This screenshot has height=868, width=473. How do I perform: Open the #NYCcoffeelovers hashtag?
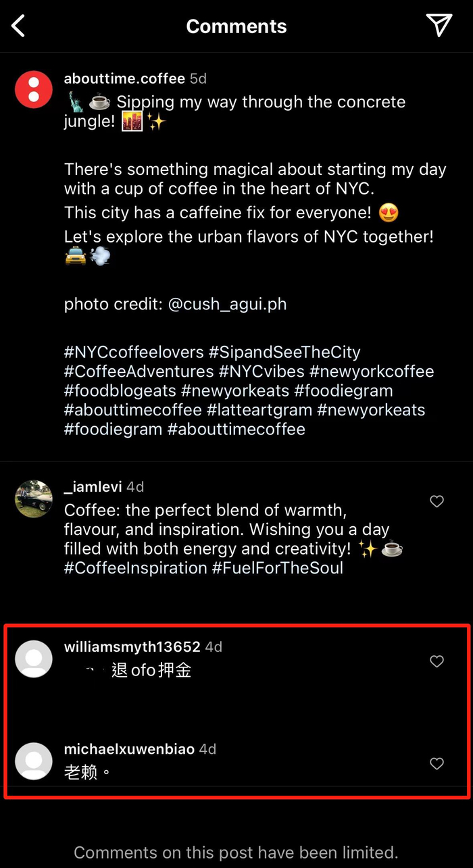click(134, 353)
